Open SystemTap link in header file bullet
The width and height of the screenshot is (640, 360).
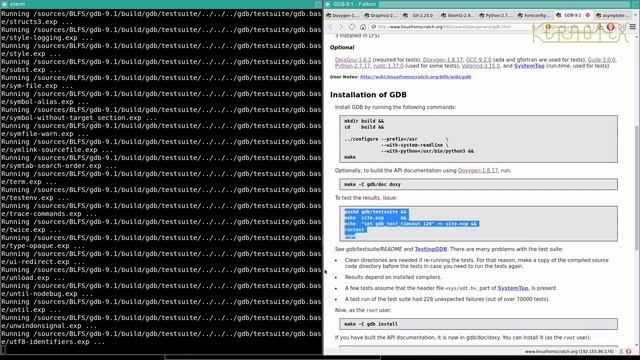(x=513, y=288)
